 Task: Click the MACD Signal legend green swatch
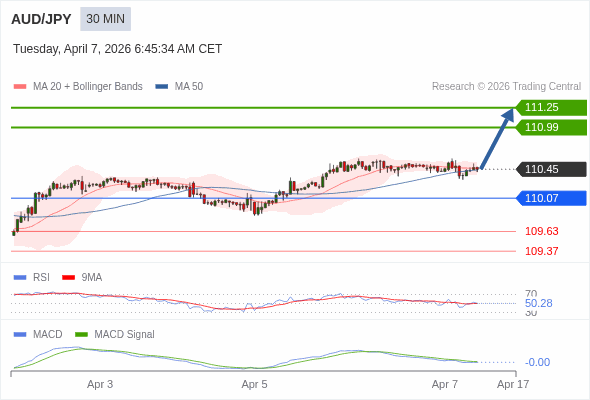point(81,335)
